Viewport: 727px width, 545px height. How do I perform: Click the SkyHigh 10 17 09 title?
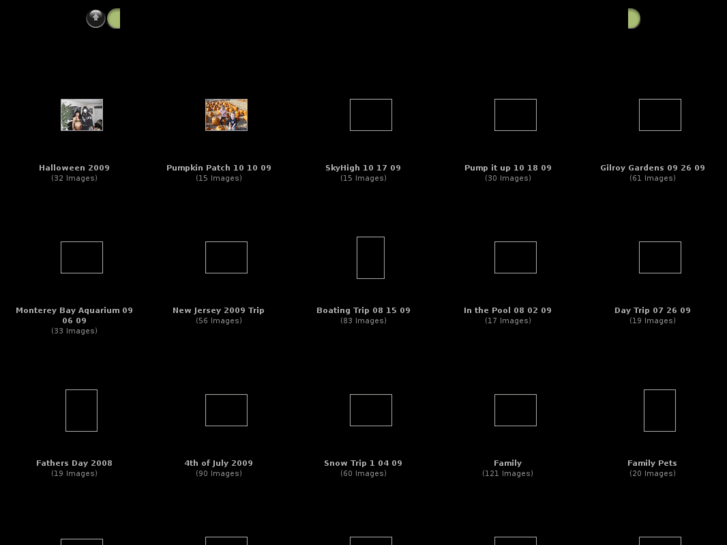pos(363,167)
